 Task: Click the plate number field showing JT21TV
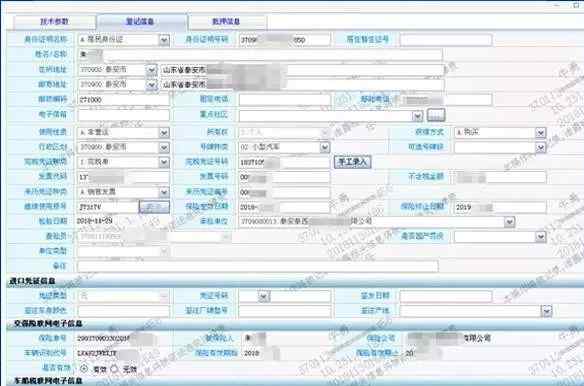coord(108,207)
